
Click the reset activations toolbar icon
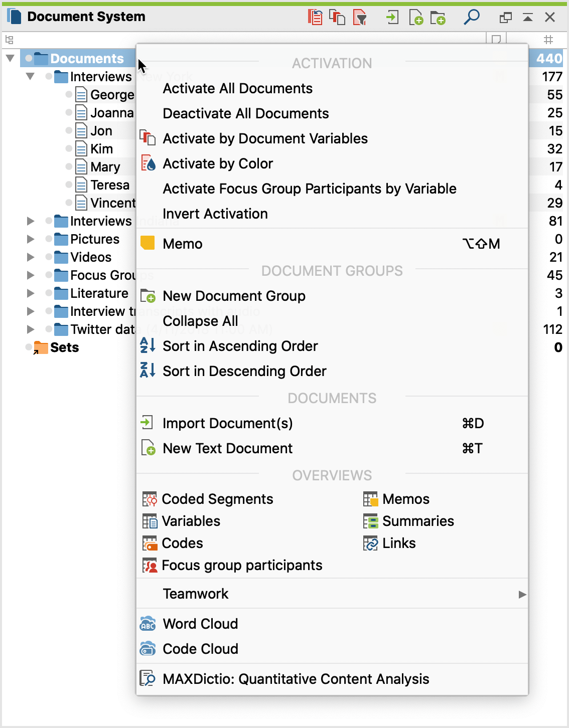pos(315,18)
